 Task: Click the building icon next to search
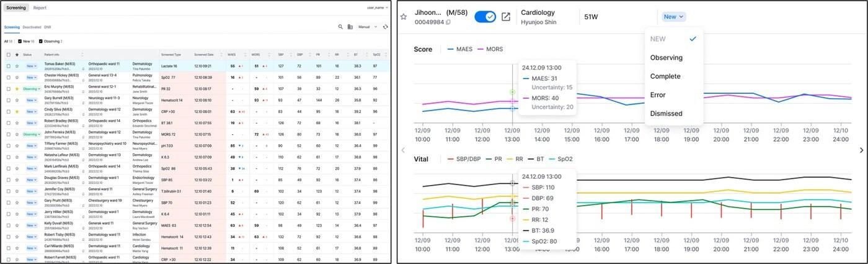pyautogui.click(x=350, y=27)
